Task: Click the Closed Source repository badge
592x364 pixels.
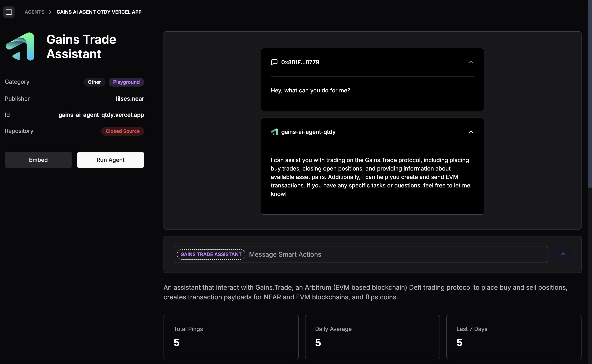Action: (122, 131)
